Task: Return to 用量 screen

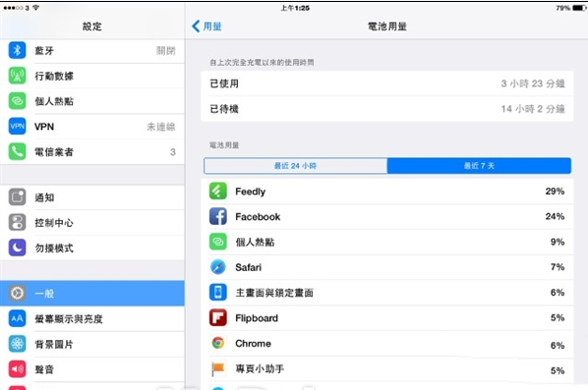Action: click(212, 27)
